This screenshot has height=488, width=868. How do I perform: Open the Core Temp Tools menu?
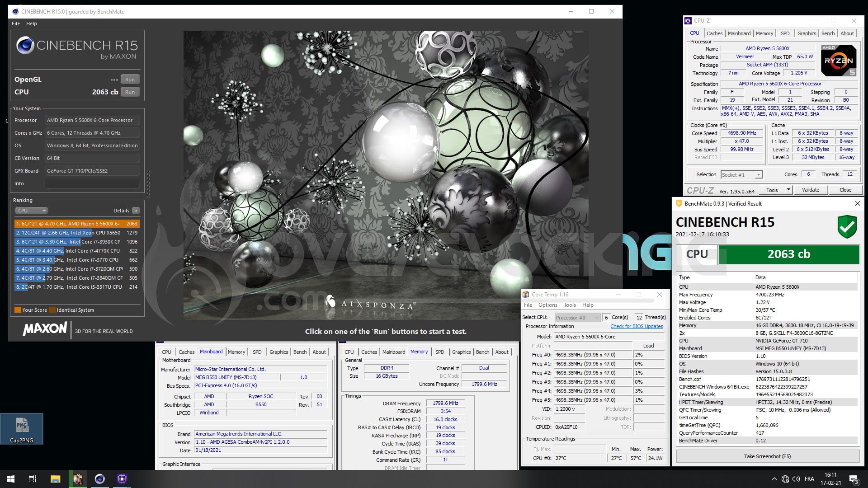click(x=570, y=305)
